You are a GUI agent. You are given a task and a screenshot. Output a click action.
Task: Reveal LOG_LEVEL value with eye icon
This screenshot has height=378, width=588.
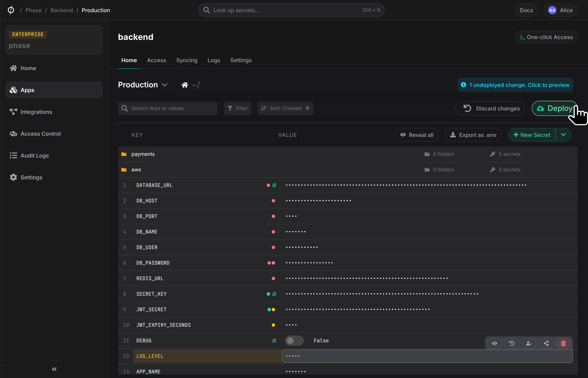(495, 343)
